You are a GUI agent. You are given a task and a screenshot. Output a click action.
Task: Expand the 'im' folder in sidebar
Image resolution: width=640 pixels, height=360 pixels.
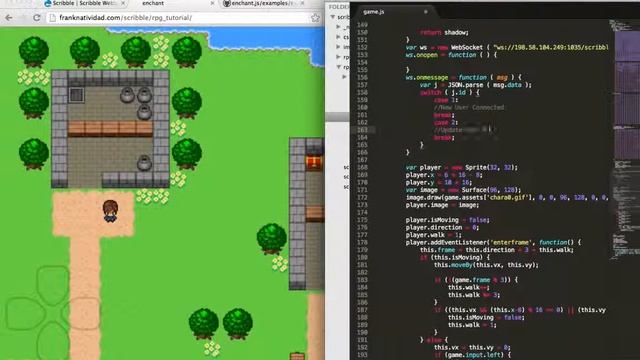(338, 47)
